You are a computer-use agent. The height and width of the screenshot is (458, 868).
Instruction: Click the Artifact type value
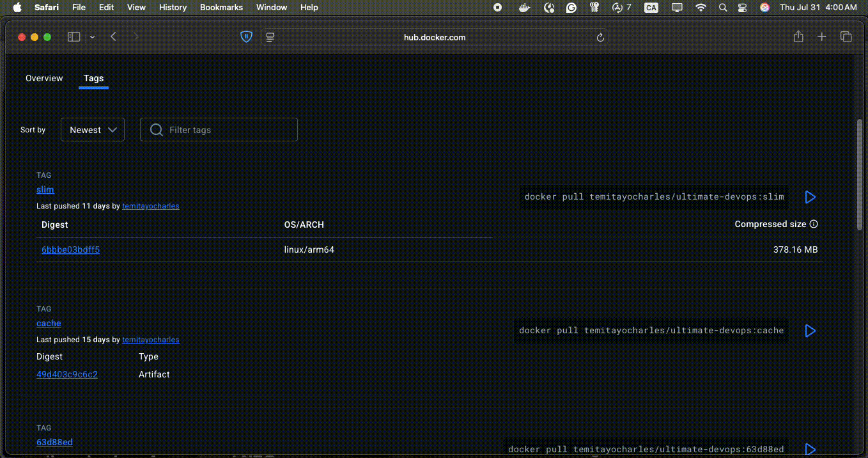(155, 374)
